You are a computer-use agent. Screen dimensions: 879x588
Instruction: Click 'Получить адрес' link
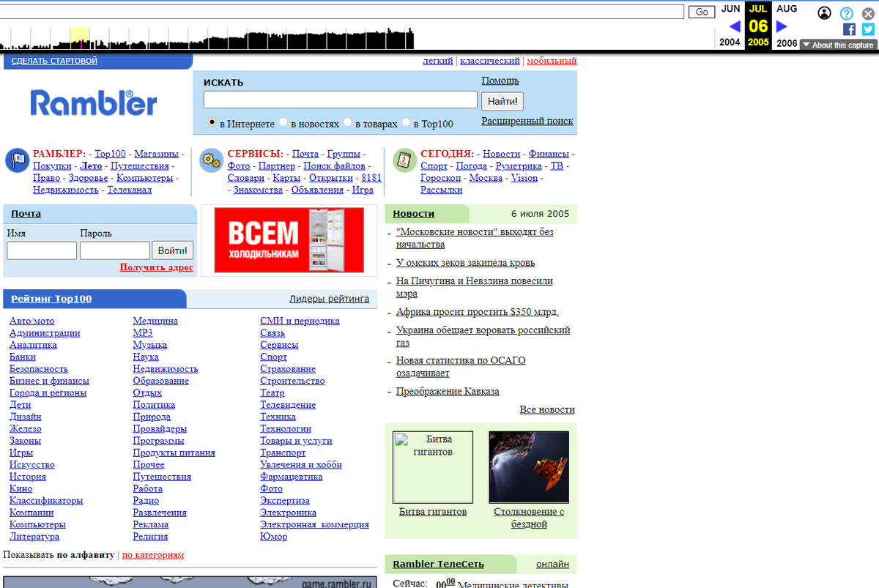(x=157, y=267)
